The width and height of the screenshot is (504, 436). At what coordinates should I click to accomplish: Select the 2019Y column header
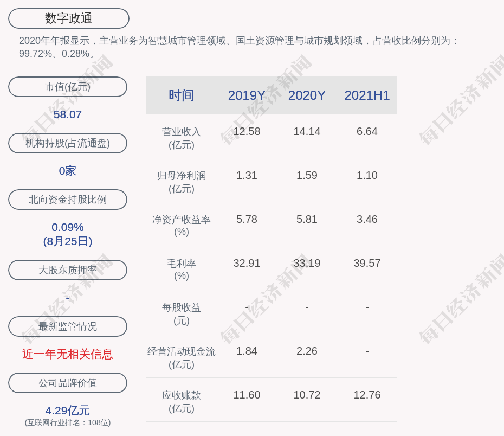point(247,95)
